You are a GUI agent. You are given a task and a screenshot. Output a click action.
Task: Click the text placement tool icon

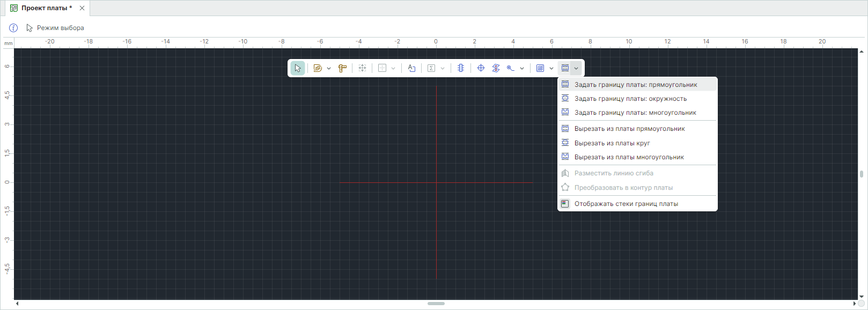pyautogui.click(x=411, y=68)
